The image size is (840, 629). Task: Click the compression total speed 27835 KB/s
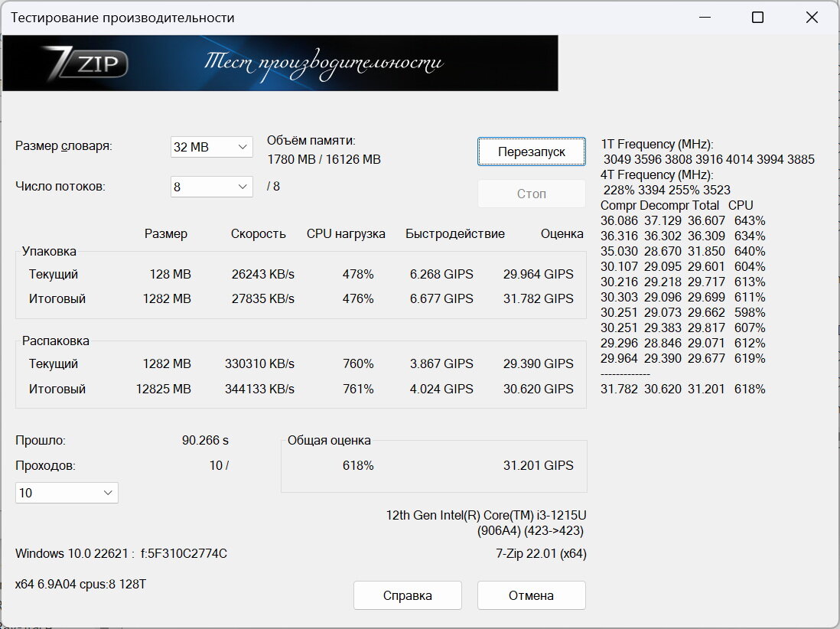coord(263,299)
